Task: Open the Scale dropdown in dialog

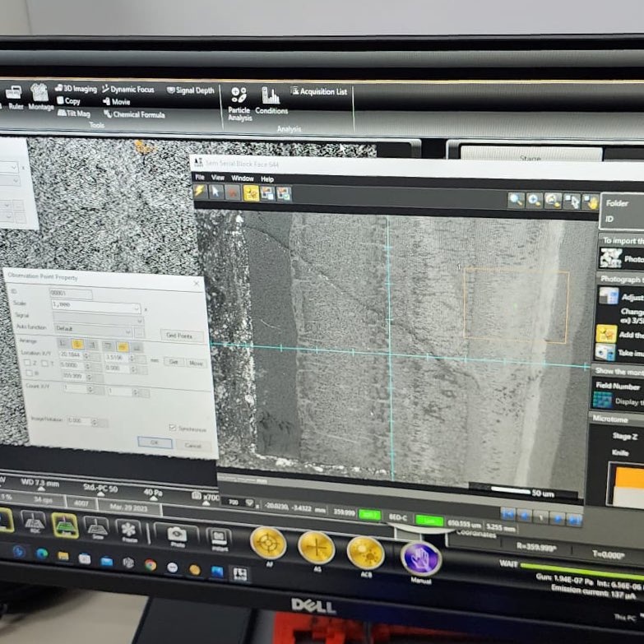Action: tap(137, 308)
